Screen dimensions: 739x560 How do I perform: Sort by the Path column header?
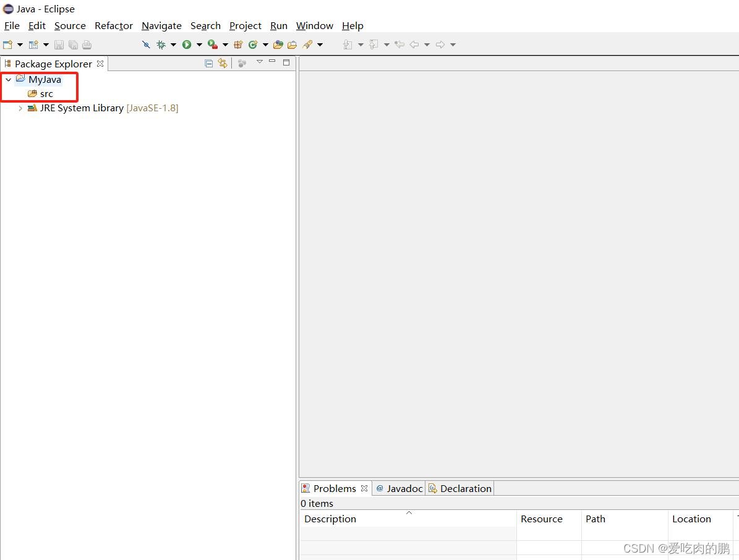pos(625,519)
